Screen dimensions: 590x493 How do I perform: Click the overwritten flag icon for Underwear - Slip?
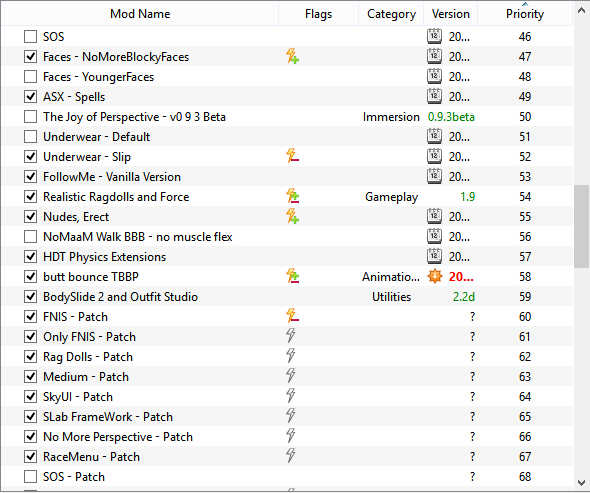pos(292,156)
